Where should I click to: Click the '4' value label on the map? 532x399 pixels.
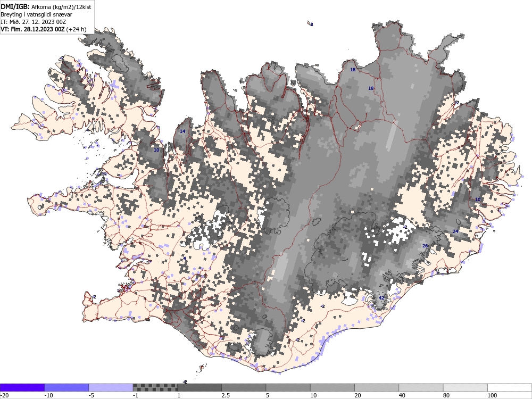(x=185, y=259)
